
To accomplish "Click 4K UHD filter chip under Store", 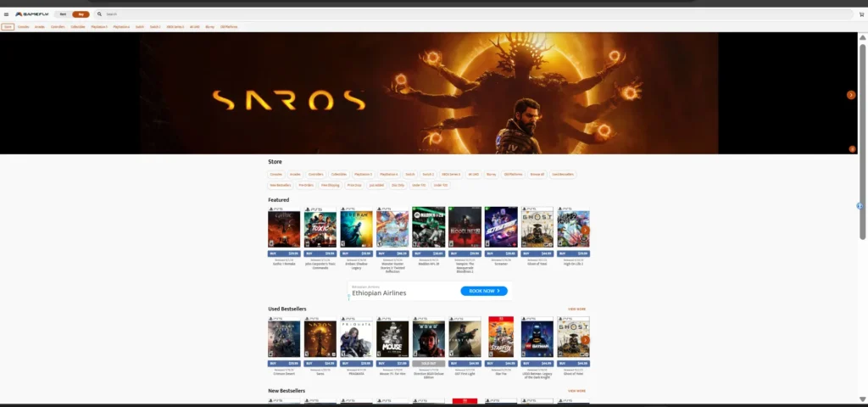I will pos(473,175).
